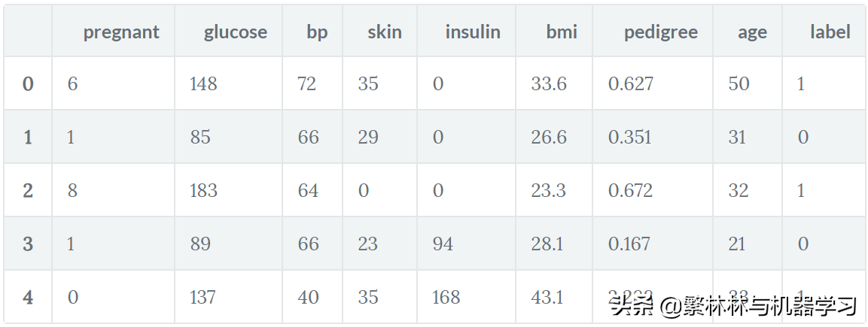
Task: Select the glucose column header
Action: click(236, 32)
